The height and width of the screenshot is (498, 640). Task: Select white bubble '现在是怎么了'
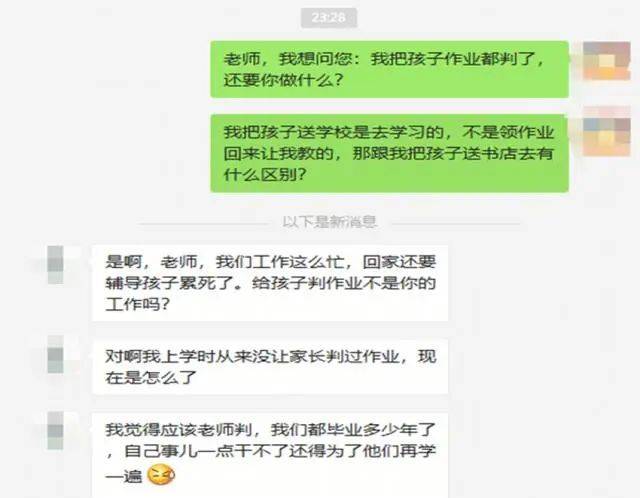point(270,367)
